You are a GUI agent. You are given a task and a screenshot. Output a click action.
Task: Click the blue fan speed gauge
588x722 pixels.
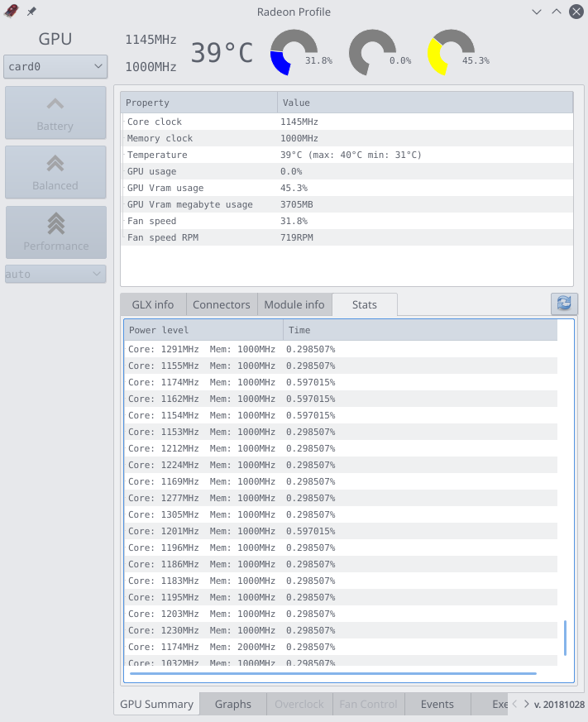tap(294, 52)
